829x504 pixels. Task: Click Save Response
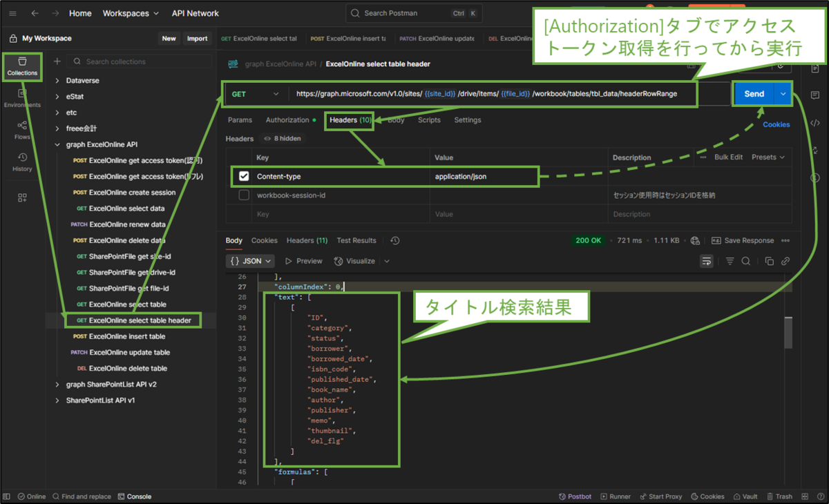743,241
